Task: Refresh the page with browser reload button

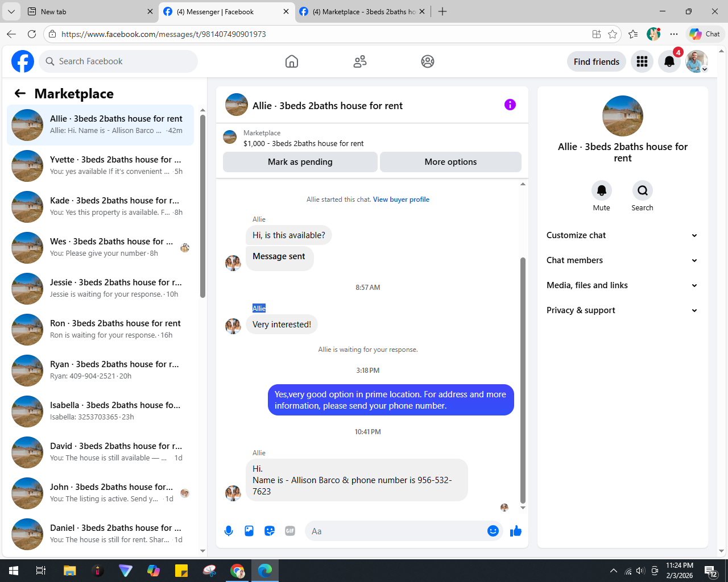Action: [32, 34]
